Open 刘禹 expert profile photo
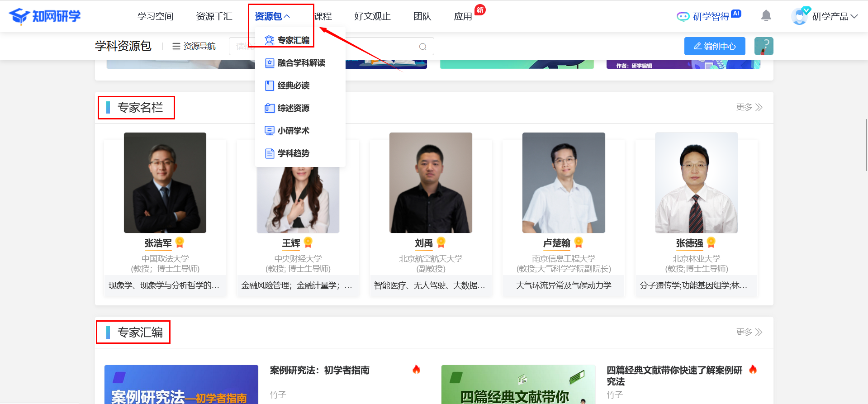 point(430,183)
